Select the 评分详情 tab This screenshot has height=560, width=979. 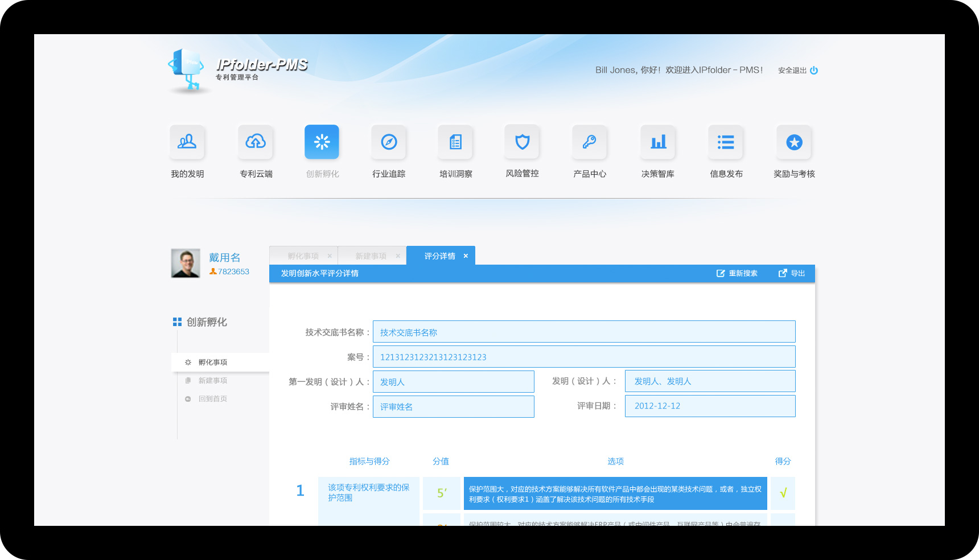[x=440, y=256]
